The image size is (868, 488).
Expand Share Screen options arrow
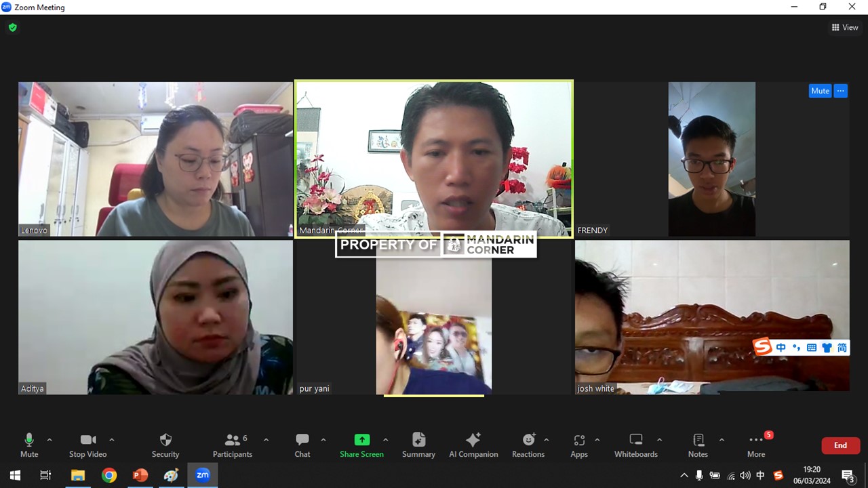tap(386, 440)
